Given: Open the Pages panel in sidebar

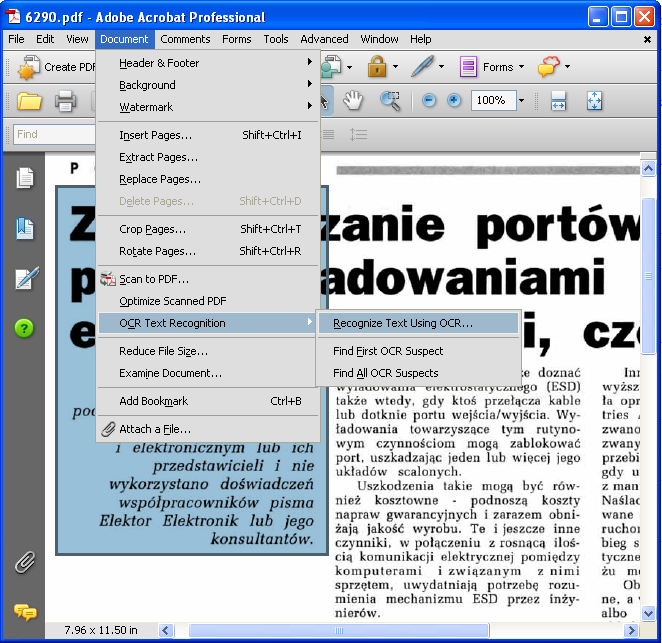Looking at the screenshot, I should point(25,178).
